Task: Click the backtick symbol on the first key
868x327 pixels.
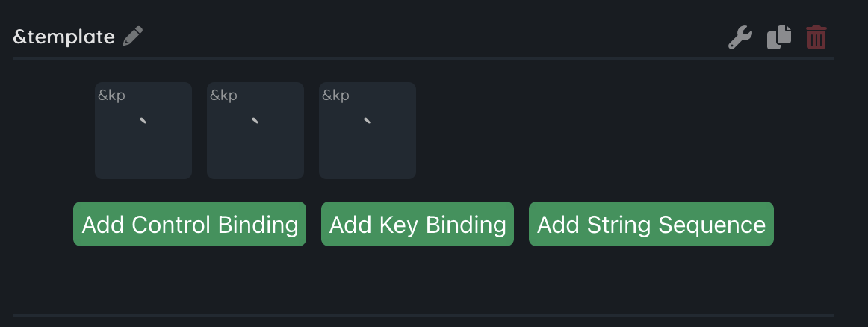Action: [143, 121]
